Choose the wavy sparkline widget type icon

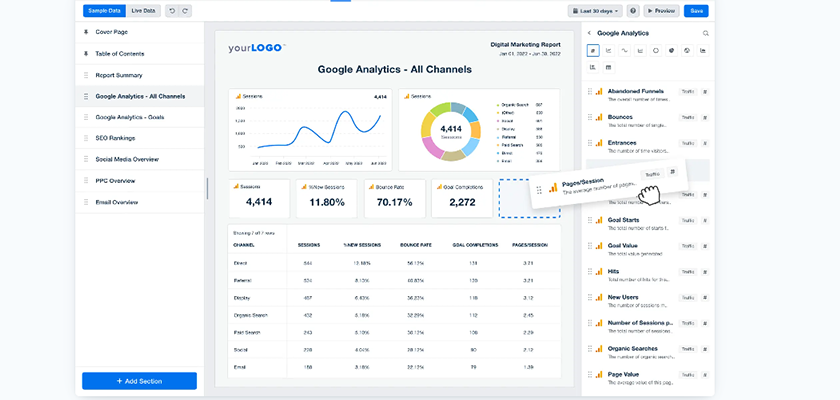624,50
